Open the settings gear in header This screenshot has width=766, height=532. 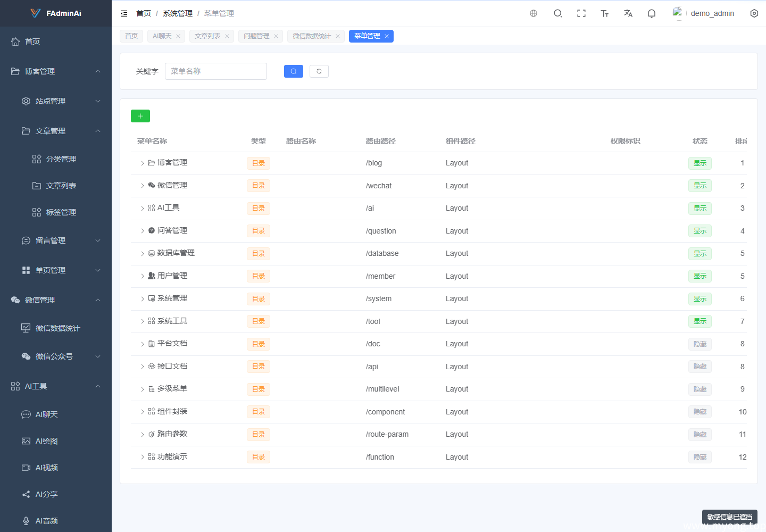(x=754, y=13)
